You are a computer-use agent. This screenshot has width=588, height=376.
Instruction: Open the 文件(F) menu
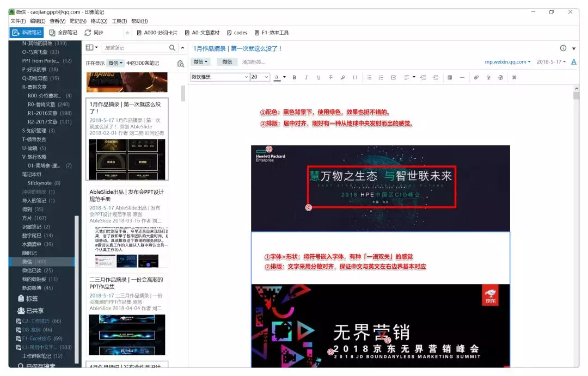point(18,21)
